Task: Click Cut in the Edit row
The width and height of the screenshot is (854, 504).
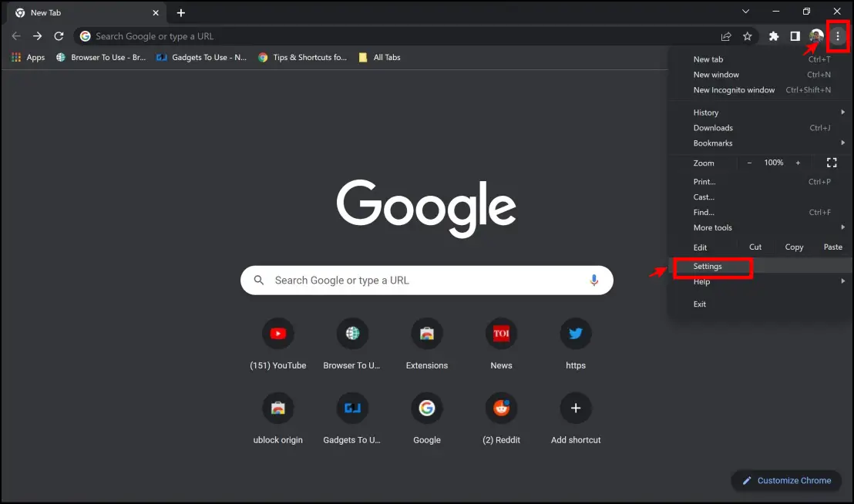Action: (755, 247)
